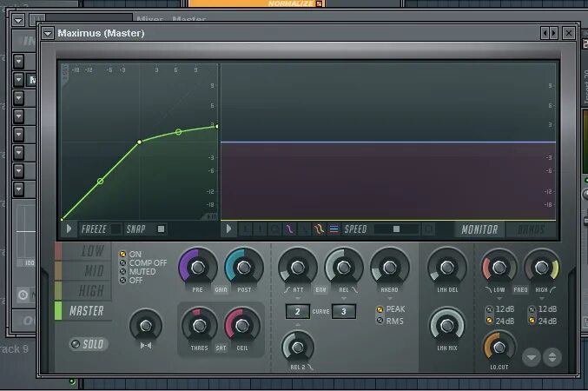Image resolution: width=588 pixels, height=391 pixels.
Task: Click the play arrow at monitor toolbar start
Action: 228,229
